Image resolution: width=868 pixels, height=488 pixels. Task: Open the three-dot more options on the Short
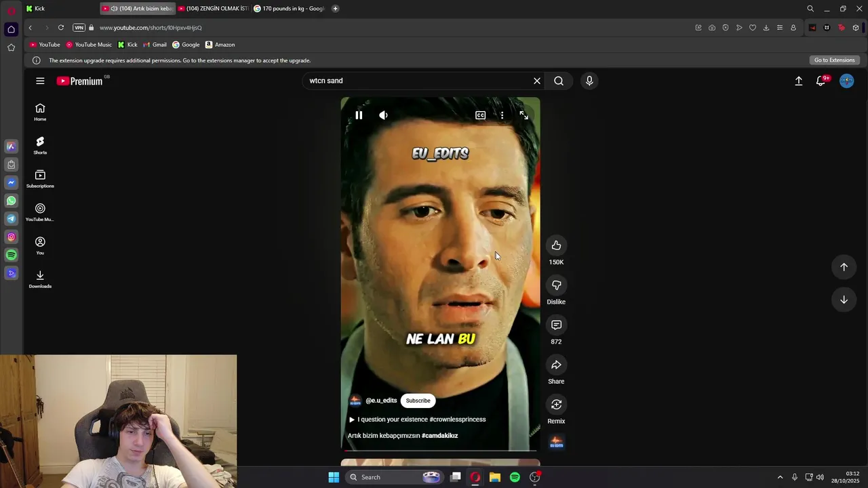(x=502, y=115)
